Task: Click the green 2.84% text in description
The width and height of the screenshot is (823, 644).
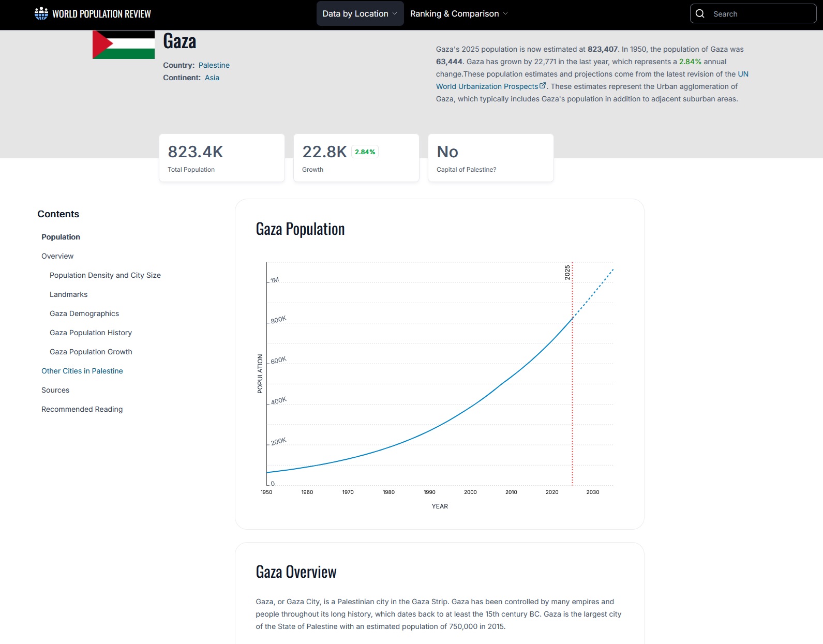Action: (x=690, y=62)
